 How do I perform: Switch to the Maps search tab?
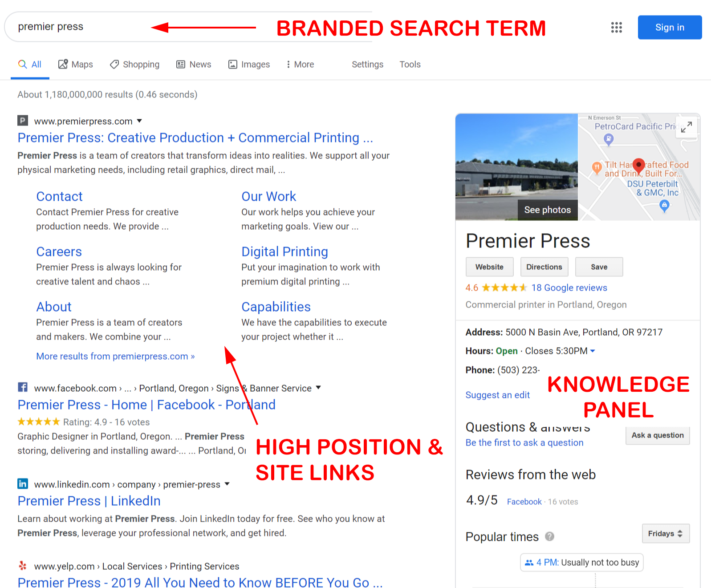click(76, 65)
